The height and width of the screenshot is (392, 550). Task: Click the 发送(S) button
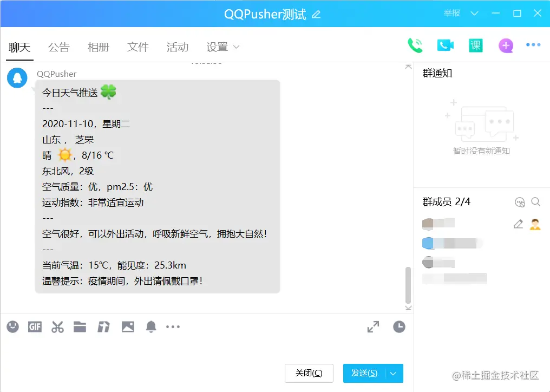(364, 374)
